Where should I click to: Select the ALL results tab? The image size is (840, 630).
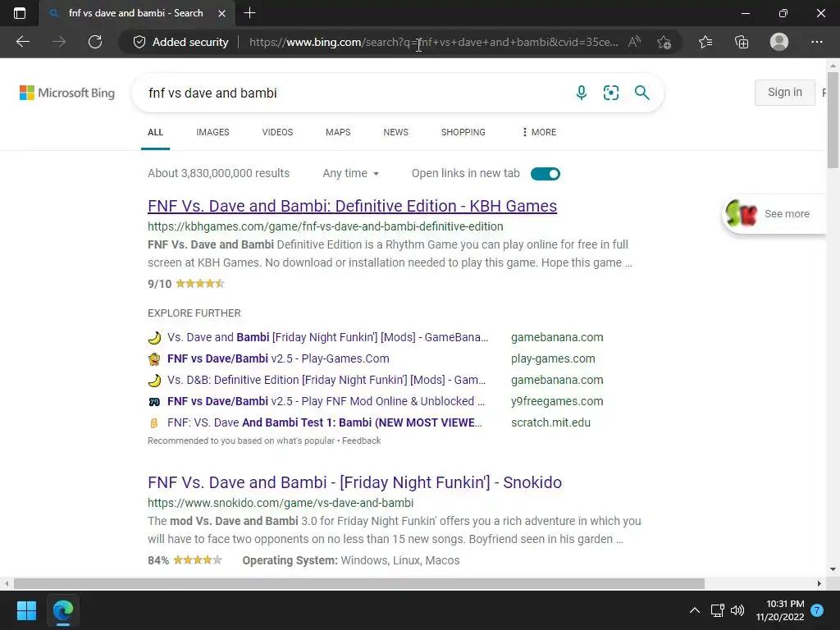(155, 132)
